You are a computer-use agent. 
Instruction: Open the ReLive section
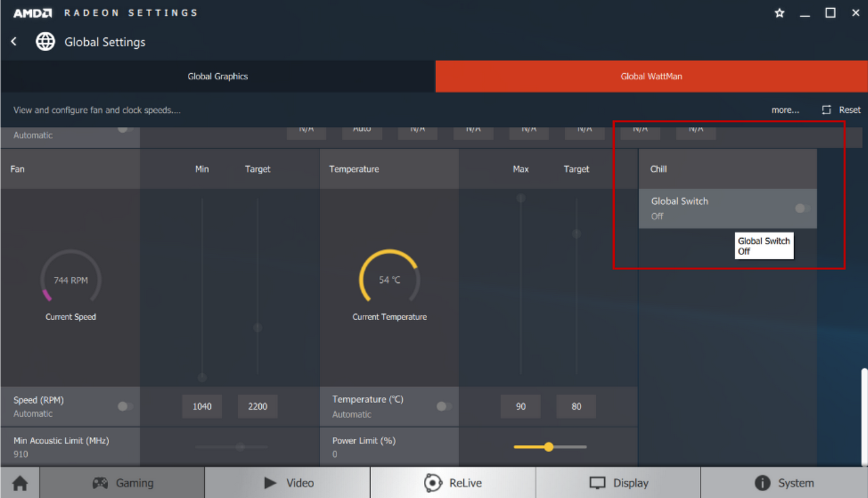click(453, 483)
